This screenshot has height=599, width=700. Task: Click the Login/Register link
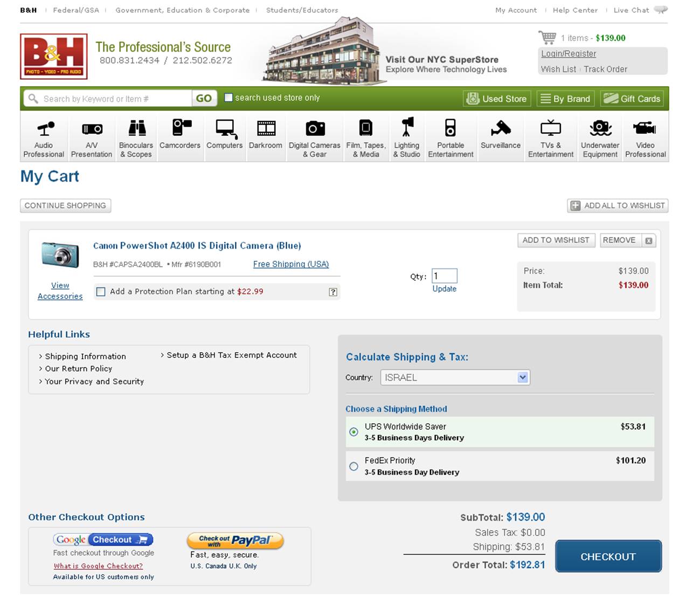569,54
